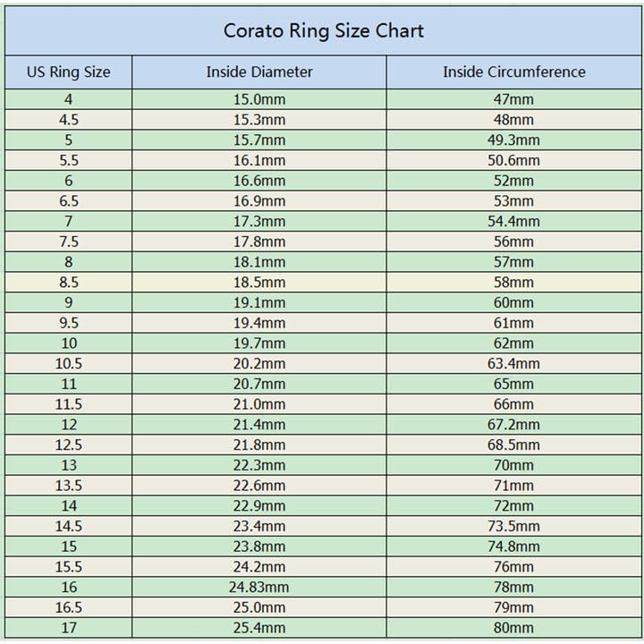644x644 pixels.
Task: Click the 74.8mm circumference cell
Action: tap(513, 547)
